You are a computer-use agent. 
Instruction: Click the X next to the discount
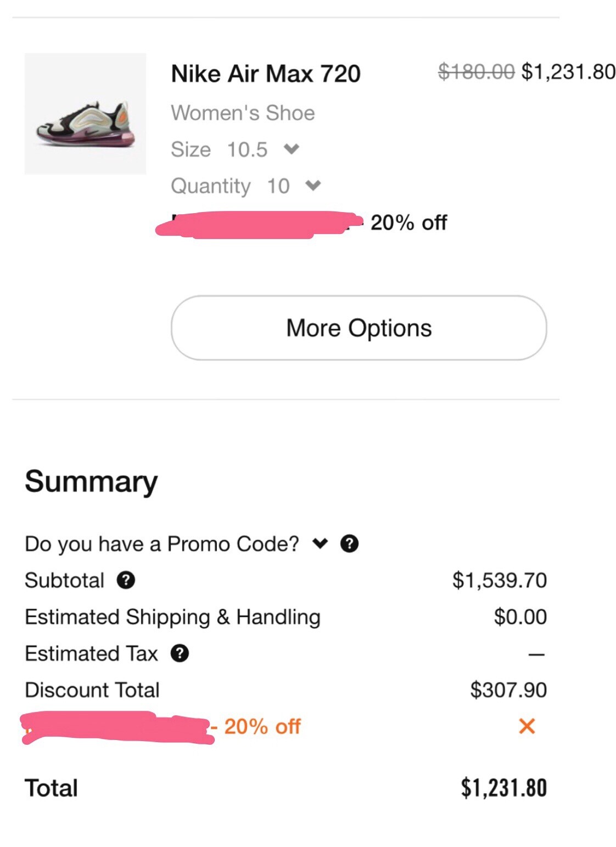[527, 727]
